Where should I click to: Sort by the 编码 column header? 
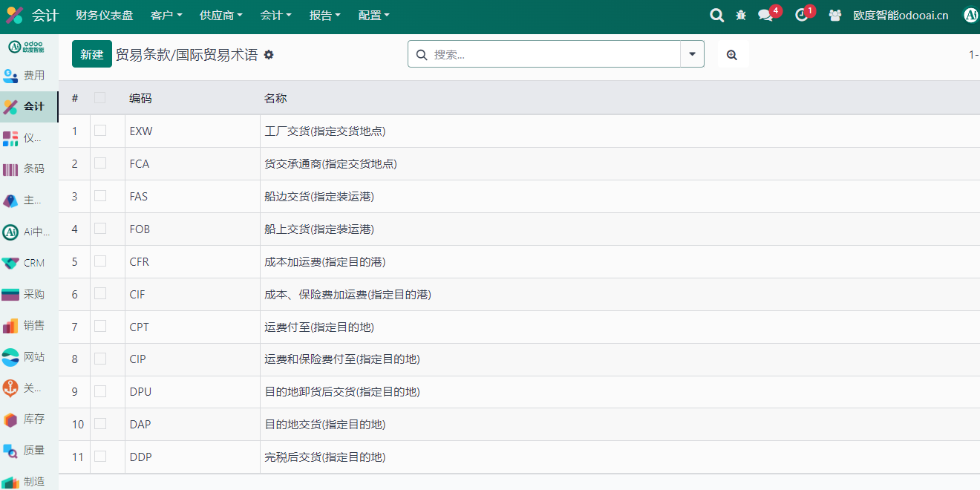click(x=140, y=98)
